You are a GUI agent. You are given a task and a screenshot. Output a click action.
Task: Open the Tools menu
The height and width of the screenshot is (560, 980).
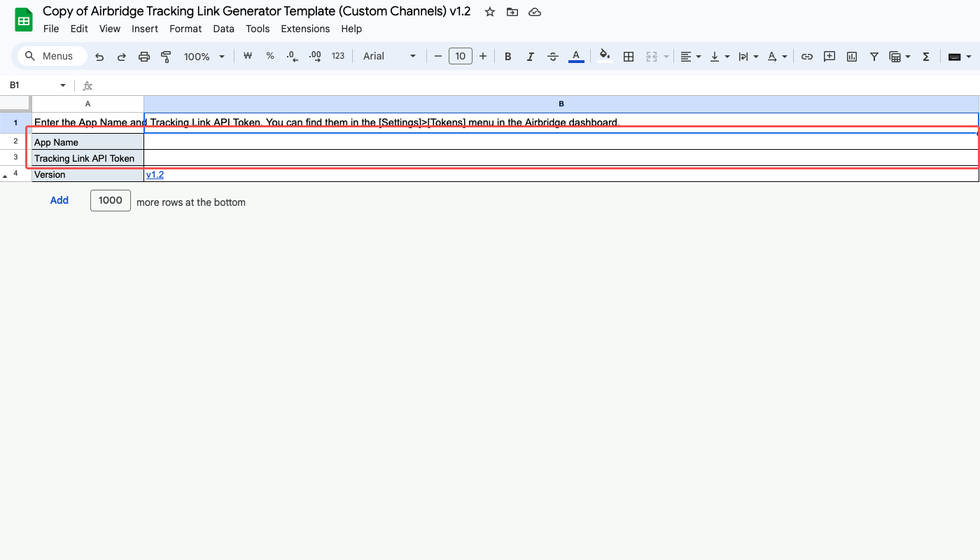tap(258, 29)
